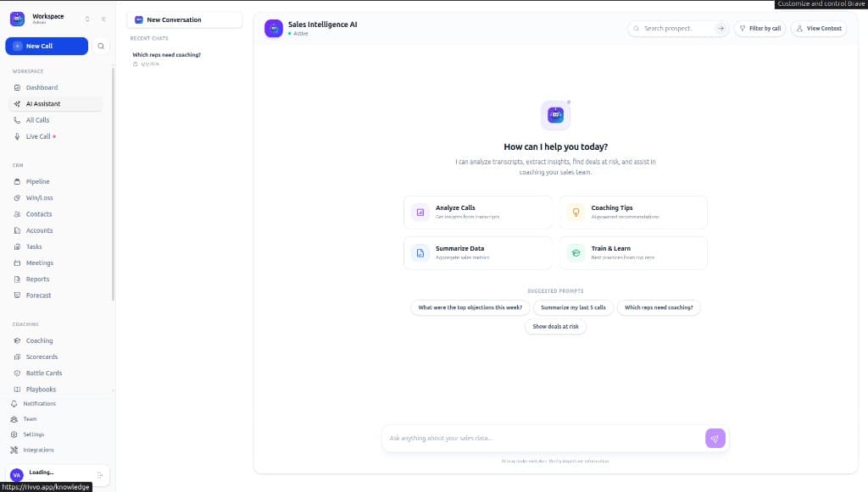Open the Train & Learn card
The image size is (868, 492).
tap(633, 252)
